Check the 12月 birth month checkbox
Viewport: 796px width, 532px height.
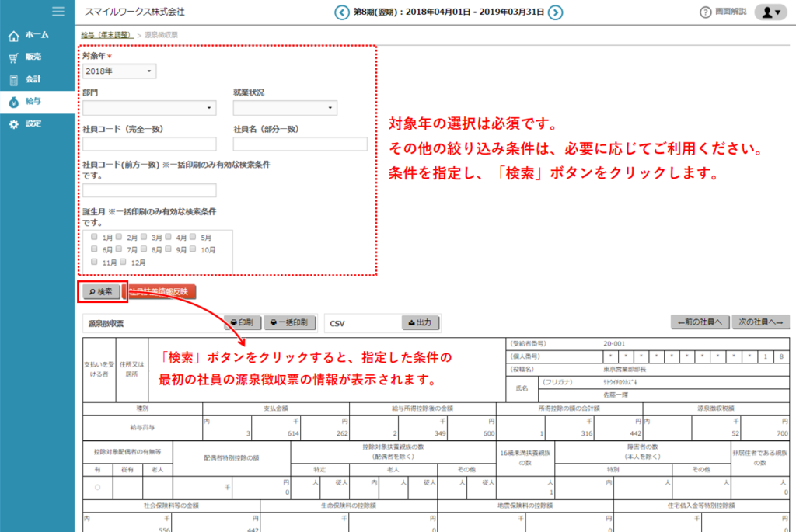coord(123,262)
